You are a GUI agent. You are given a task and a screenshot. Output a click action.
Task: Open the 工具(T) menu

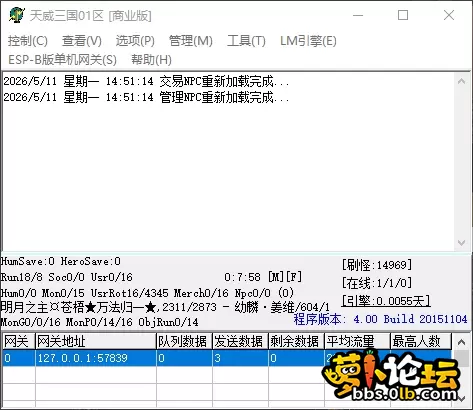click(x=246, y=41)
